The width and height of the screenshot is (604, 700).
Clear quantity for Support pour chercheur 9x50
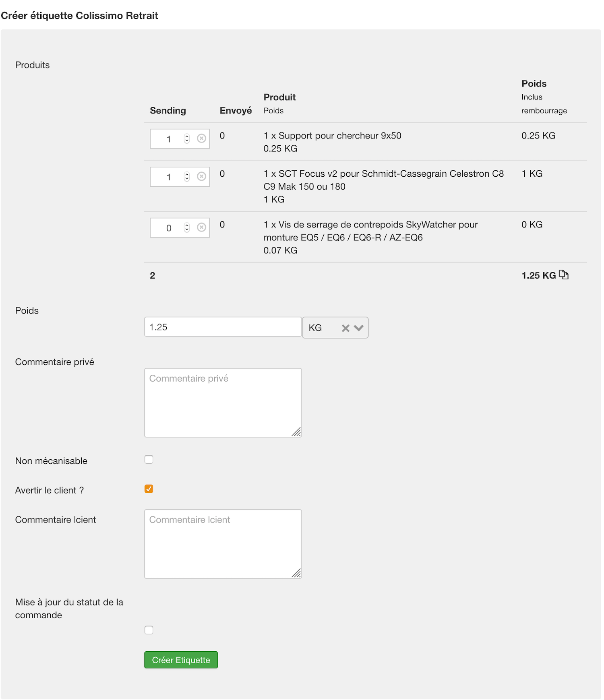coord(201,138)
